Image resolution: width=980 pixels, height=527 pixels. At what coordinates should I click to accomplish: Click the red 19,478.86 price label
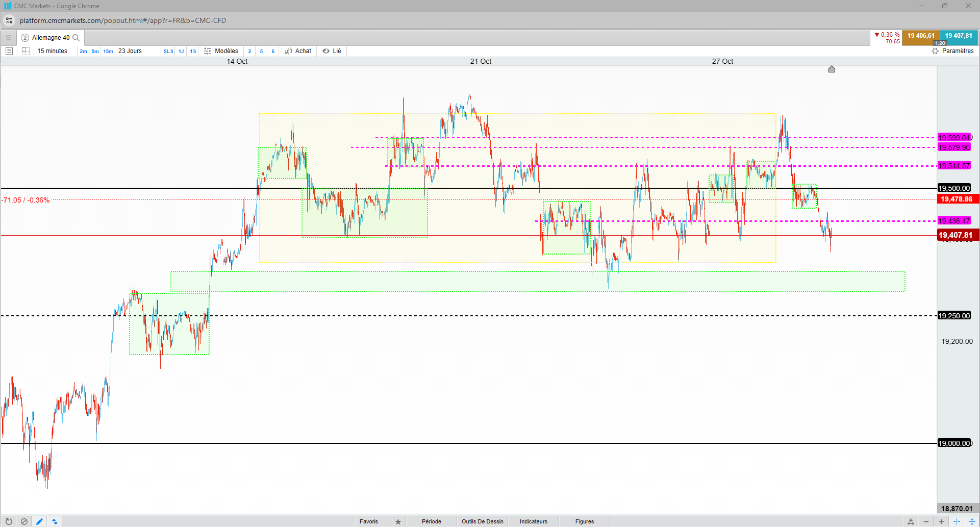(958, 199)
